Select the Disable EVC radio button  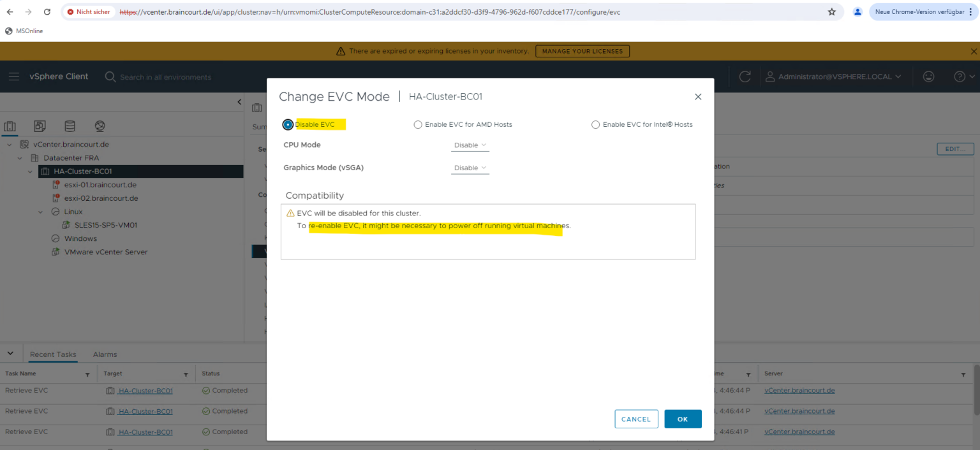pos(288,124)
